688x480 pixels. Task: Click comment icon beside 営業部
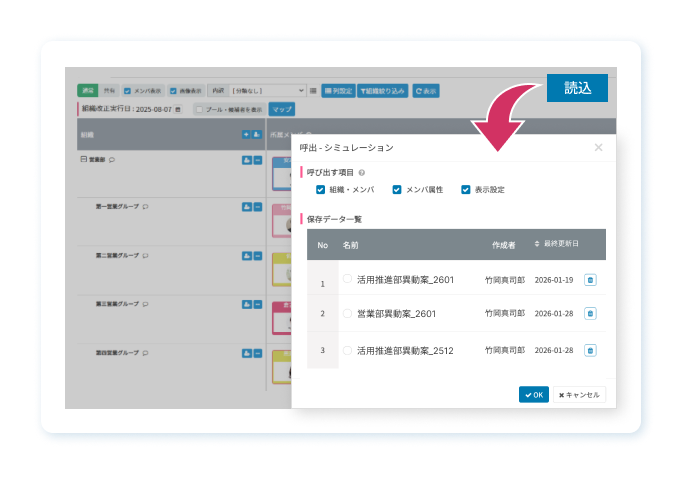(x=112, y=159)
